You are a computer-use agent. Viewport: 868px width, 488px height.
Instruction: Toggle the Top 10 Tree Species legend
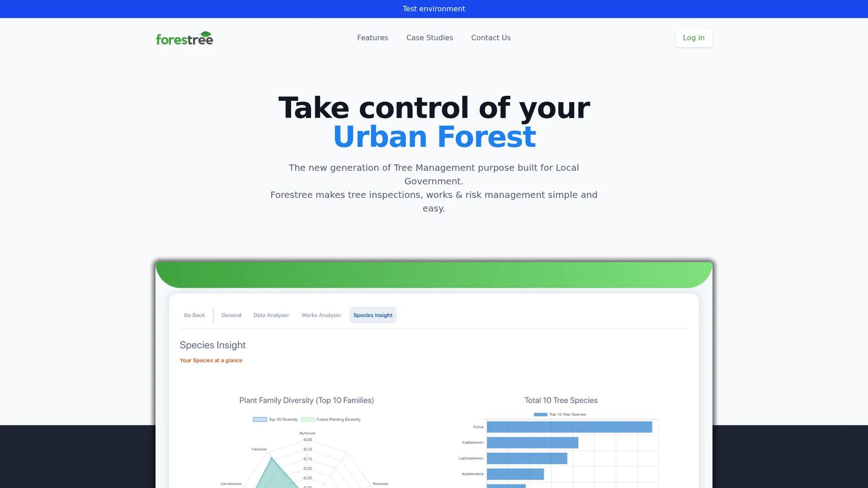(560, 415)
